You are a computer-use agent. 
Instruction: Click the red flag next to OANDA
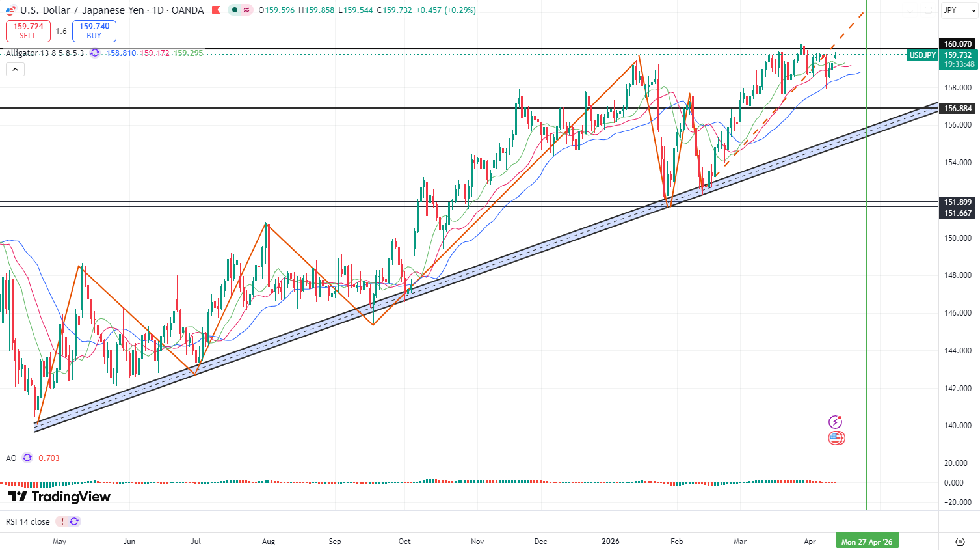[x=214, y=10]
